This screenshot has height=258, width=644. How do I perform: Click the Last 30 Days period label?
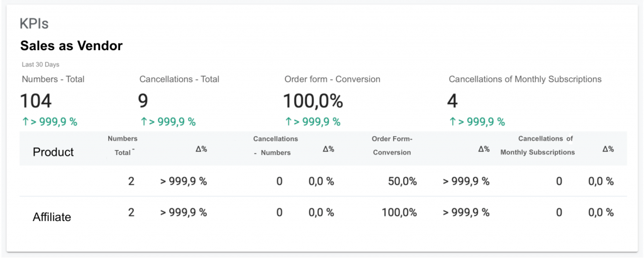click(x=40, y=65)
